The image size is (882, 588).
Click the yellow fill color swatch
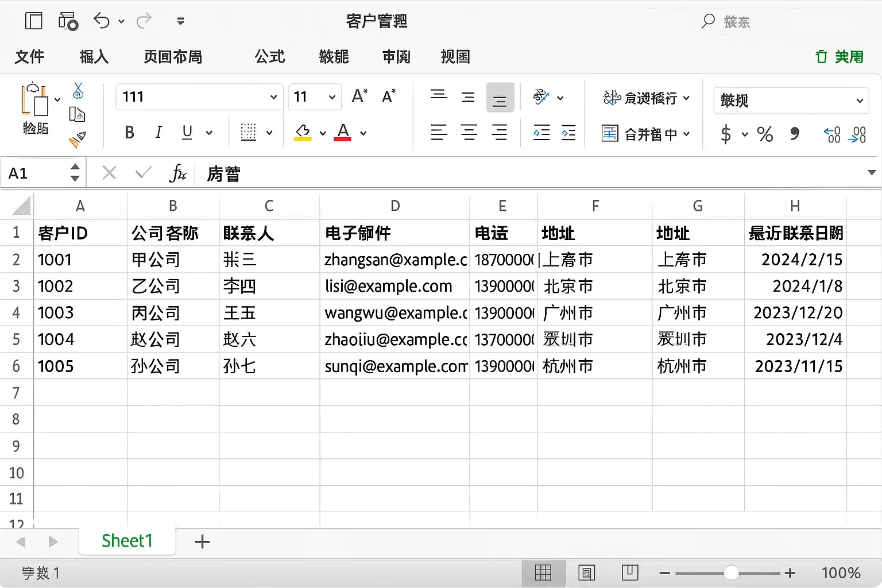pyautogui.click(x=303, y=133)
